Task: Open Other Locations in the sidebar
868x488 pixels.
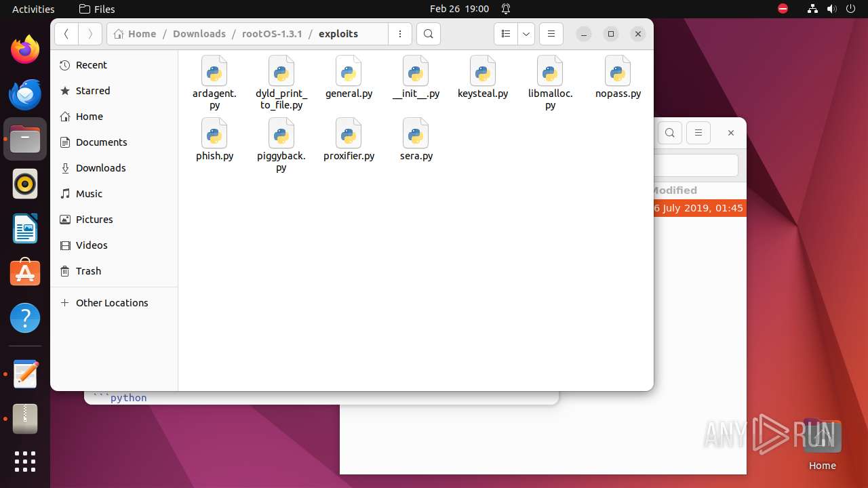Action: point(114,303)
